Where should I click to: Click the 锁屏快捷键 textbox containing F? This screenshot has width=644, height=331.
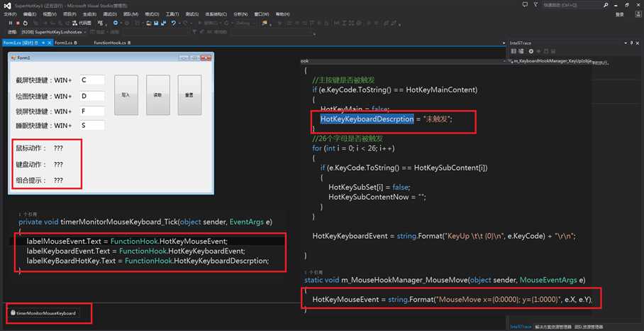point(92,112)
